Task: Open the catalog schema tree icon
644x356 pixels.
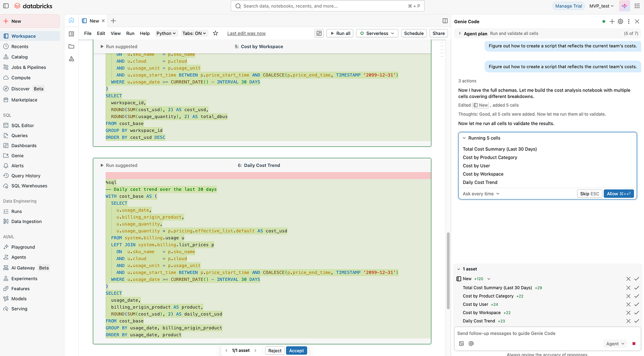Action: (x=71, y=59)
